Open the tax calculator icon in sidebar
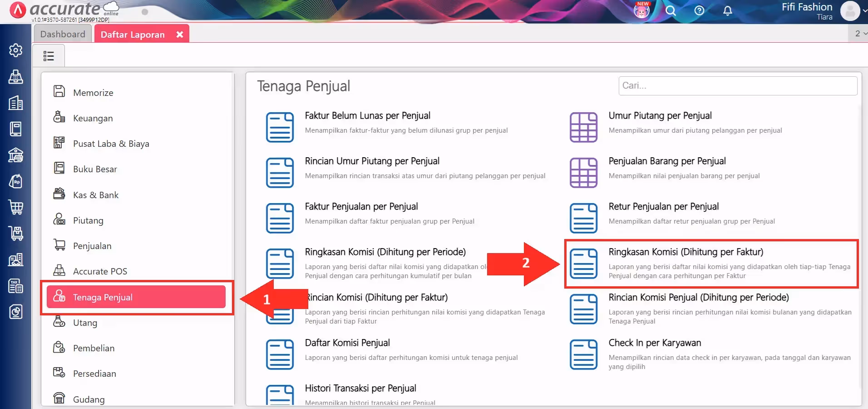This screenshot has height=409, width=868. point(16,286)
